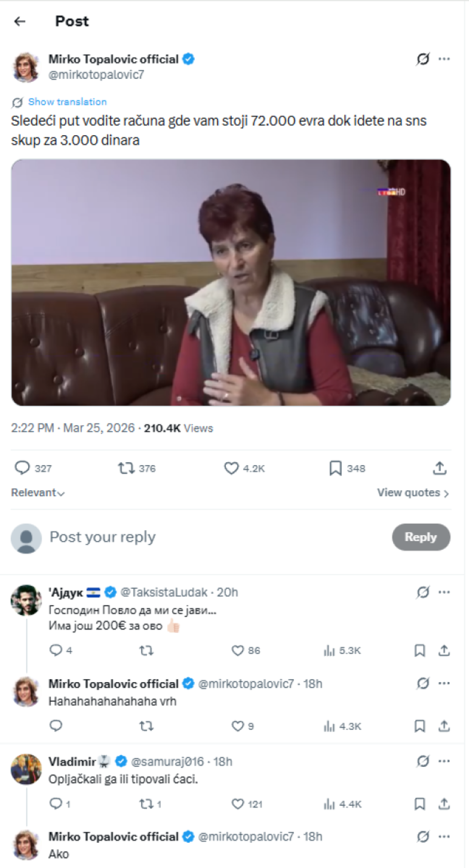Image resolution: width=469 pixels, height=868 pixels.
Task: Like the main post with 4.2K likes
Action: pyautogui.click(x=231, y=468)
